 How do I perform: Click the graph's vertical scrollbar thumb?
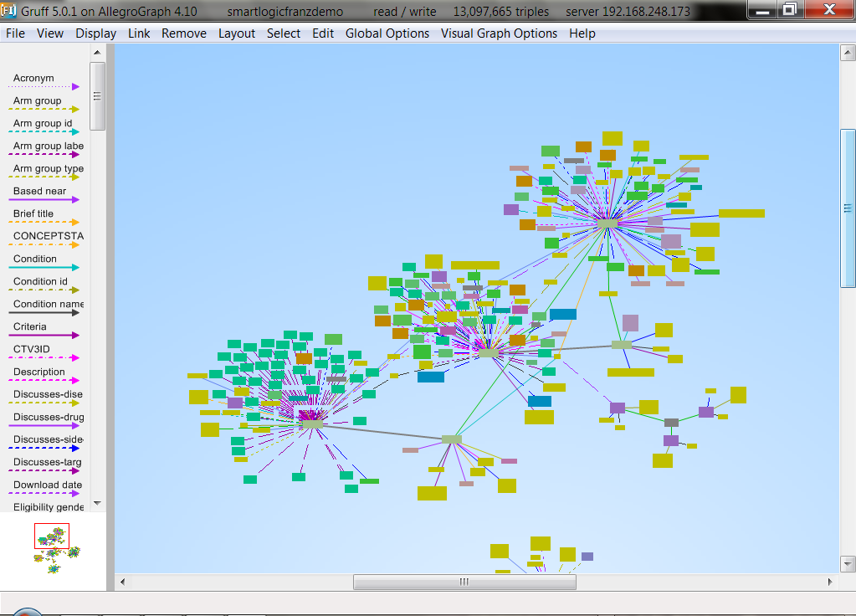(x=847, y=208)
